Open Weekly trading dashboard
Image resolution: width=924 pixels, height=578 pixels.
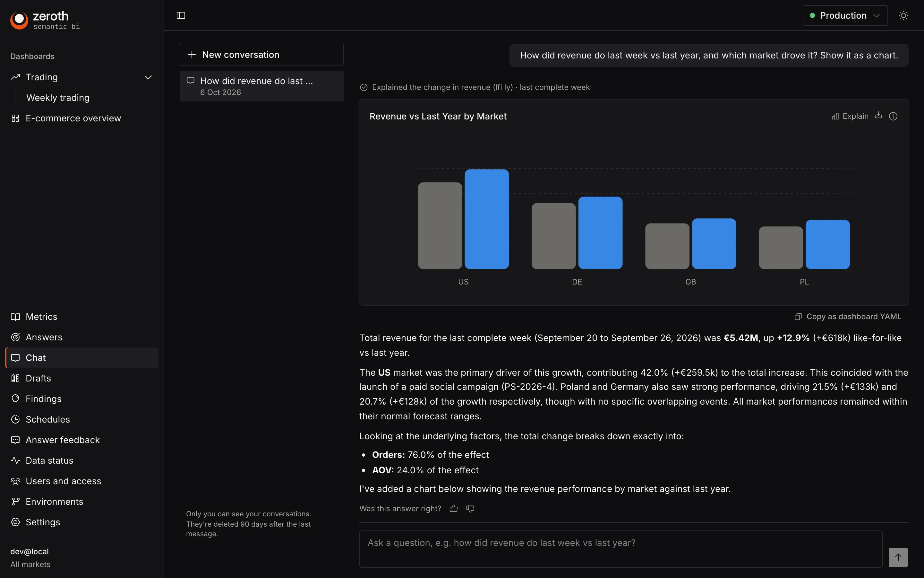(58, 98)
